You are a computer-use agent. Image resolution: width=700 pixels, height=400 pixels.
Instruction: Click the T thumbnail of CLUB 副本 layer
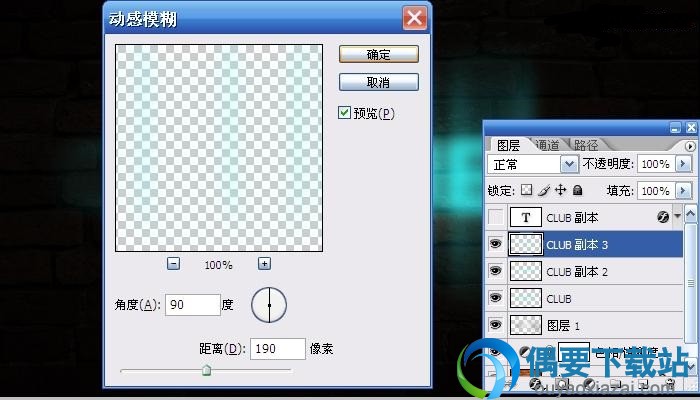click(526, 217)
